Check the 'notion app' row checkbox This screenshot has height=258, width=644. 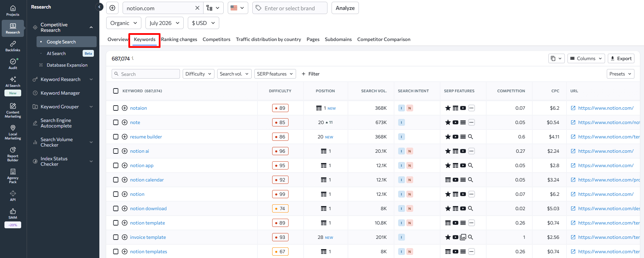(116, 165)
